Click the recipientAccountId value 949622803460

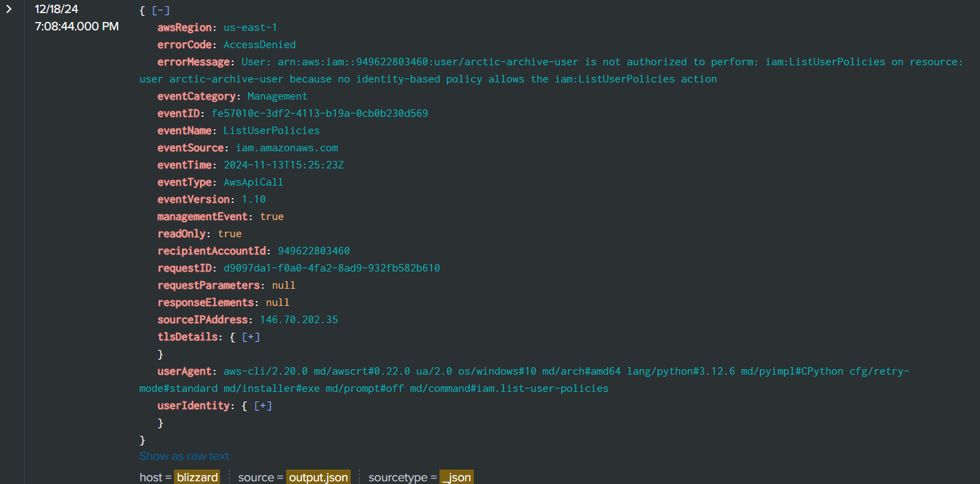314,251
